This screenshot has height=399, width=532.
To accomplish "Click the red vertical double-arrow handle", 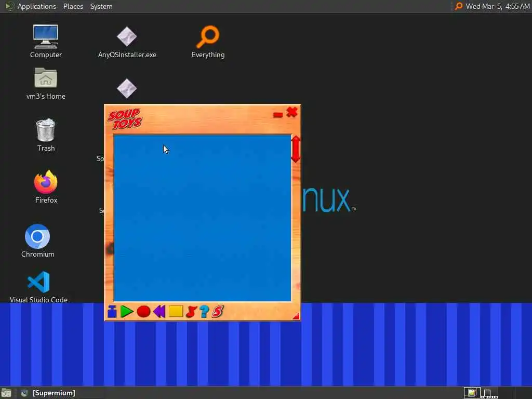I will tap(296, 149).
